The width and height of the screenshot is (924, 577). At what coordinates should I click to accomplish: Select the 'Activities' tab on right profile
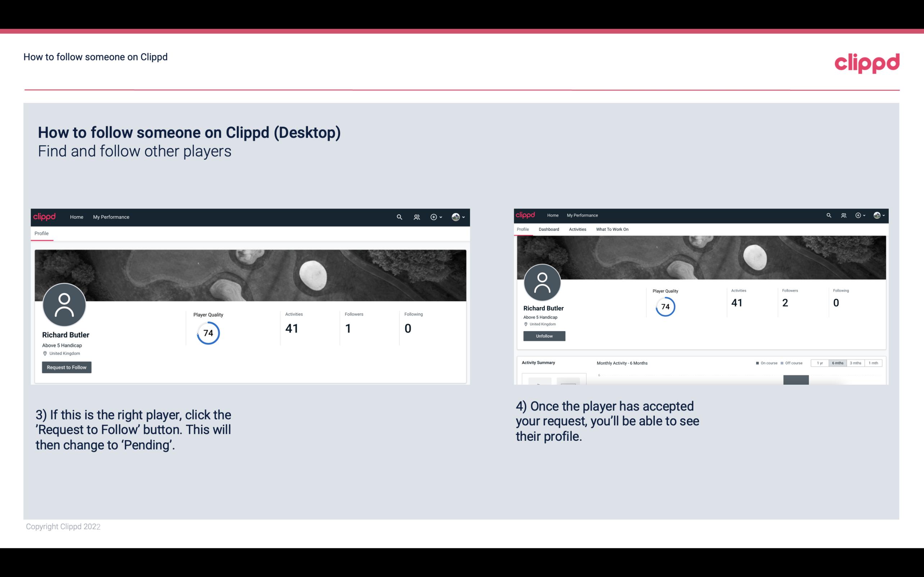[577, 229]
